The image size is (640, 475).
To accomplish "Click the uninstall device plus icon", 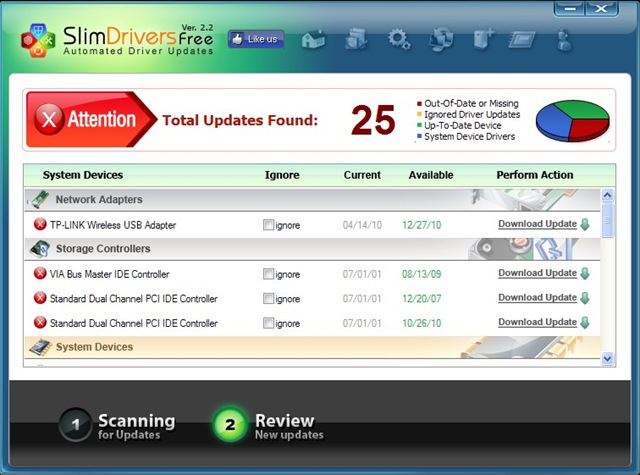I will pyautogui.click(x=483, y=40).
